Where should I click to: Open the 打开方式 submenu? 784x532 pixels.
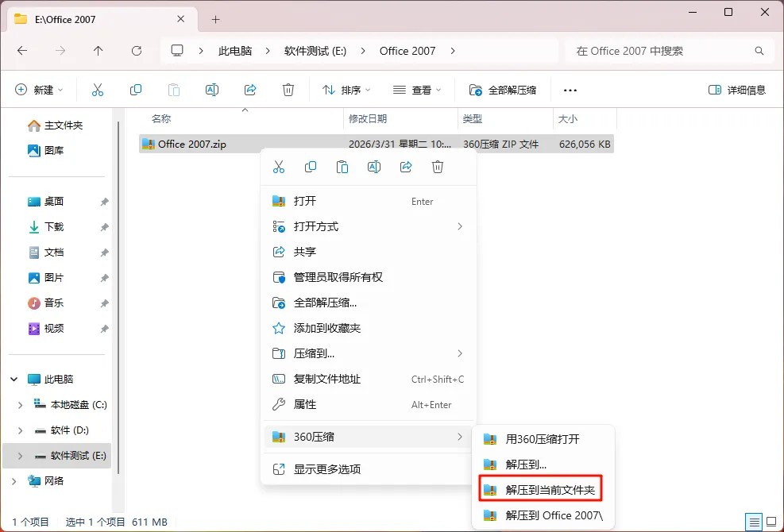[369, 226]
